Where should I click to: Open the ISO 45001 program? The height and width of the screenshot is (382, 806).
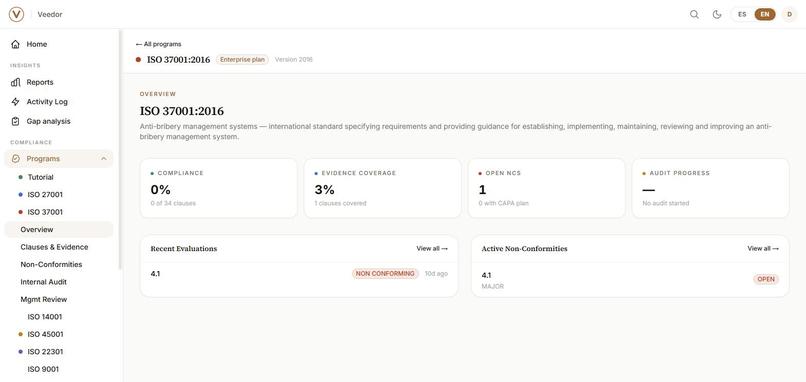59,334
